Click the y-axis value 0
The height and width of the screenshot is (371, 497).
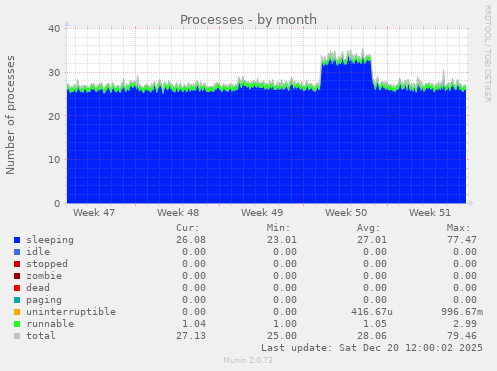(x=57, y=203)
